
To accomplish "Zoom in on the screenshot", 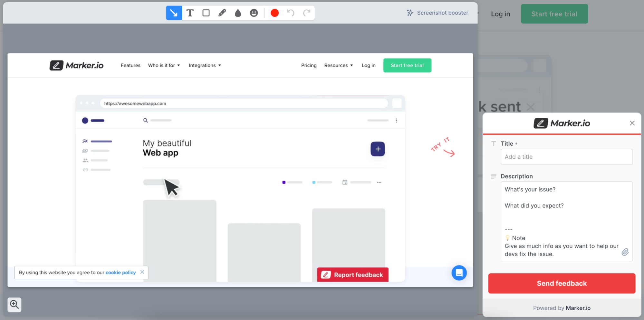I will [x=14, y=305].
